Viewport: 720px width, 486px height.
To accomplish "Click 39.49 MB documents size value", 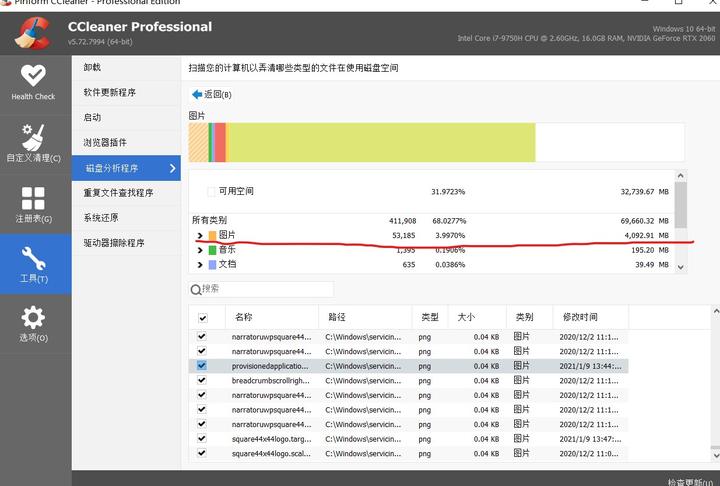I will [x=652, y=265].
